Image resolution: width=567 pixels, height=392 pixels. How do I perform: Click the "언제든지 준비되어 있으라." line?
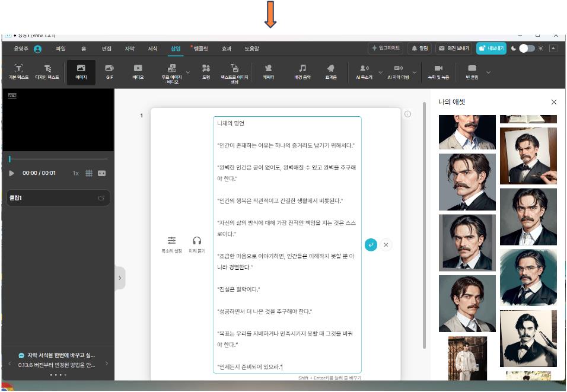click(x=250, y=367)
